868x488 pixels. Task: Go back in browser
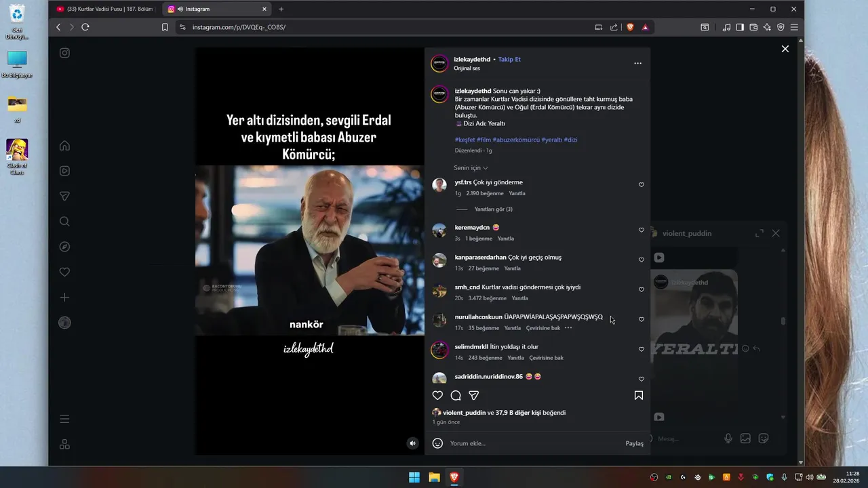58,27
